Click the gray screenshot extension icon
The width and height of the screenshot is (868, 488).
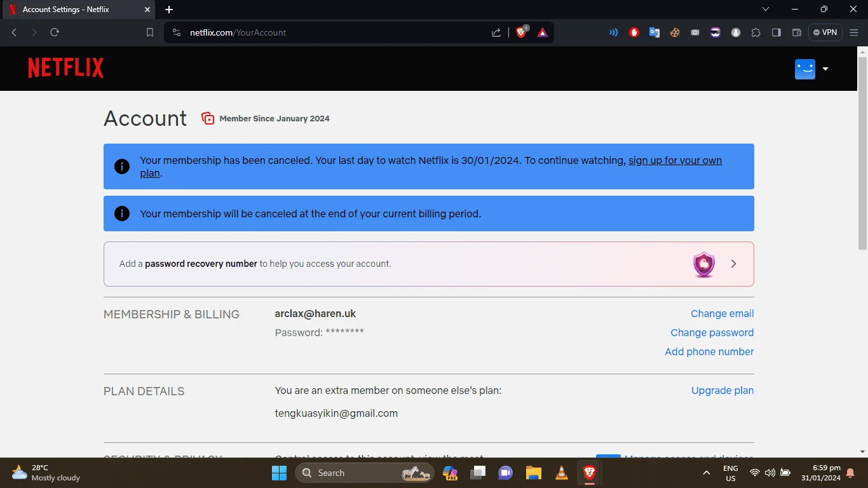[695, 32]
